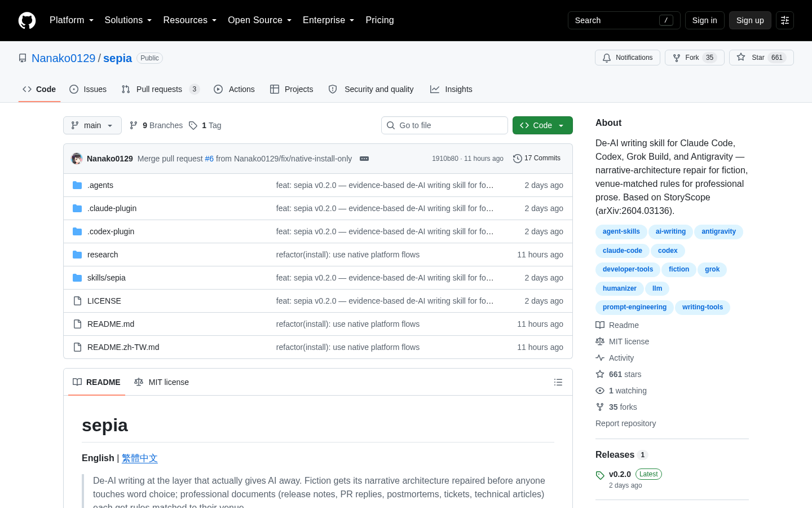Open the .codex-plugin folder
The width and height of the screenshot is (812, 508).
pyautogui.click(x=111, y=231)
